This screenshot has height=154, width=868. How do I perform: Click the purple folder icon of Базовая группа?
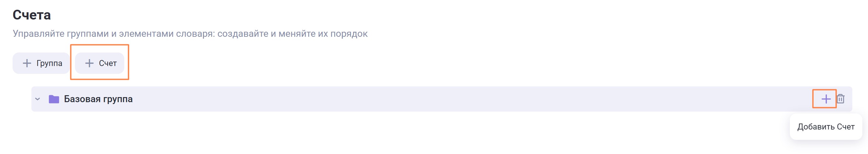54,99
